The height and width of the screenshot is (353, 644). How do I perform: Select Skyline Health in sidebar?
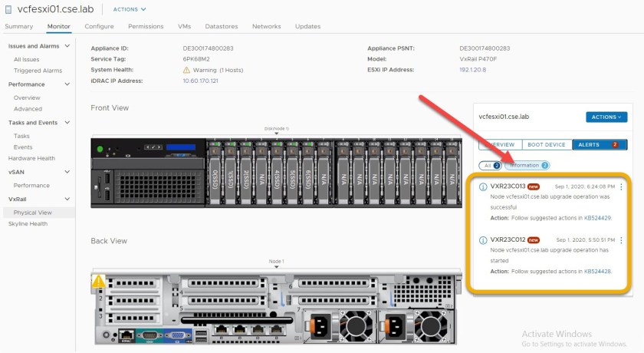(28, 224)
